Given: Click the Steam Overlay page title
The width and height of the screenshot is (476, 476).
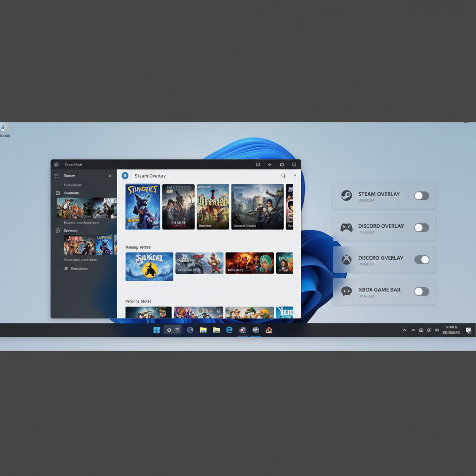Looking at the screenshot, I should [150, 176].
